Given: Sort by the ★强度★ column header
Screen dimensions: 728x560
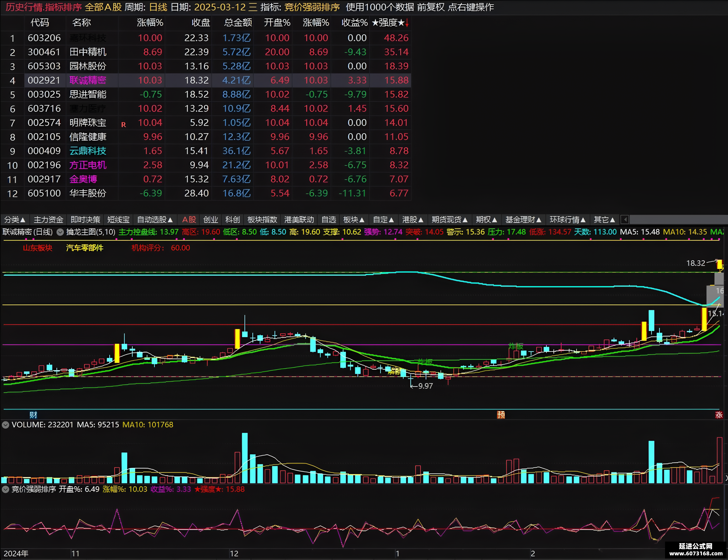Looking at the screenshot, I should pos(390,23).
